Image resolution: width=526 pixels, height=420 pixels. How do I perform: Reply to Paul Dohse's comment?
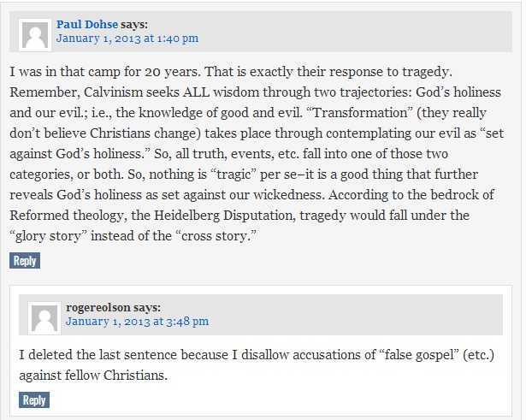(x=25, y=261)
